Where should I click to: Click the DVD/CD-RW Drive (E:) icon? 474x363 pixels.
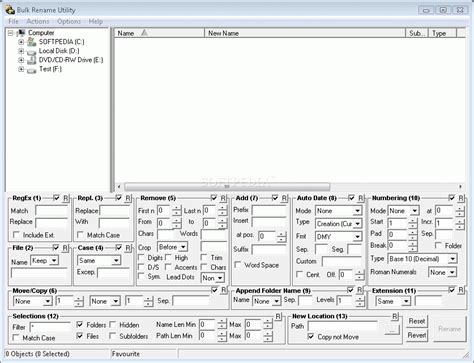(x=32, y=60)
